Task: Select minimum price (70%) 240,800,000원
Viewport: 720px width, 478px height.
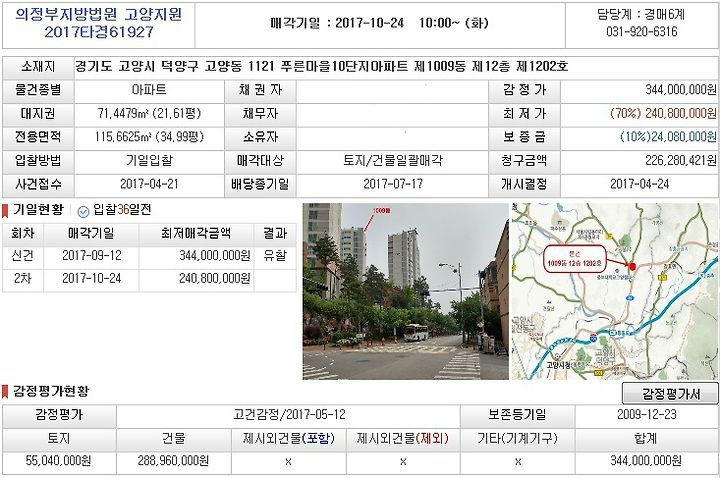Action: pyautogui.click(x=663, y=113)
